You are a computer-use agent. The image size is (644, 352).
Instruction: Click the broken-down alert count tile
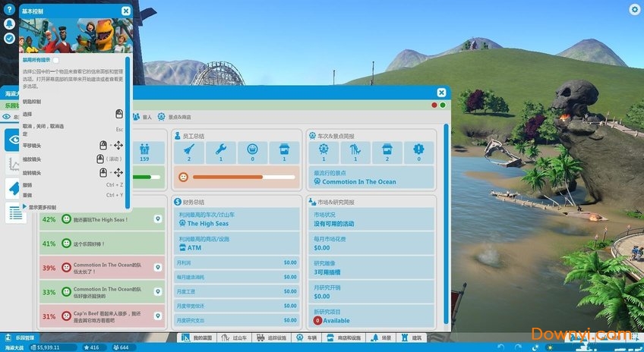click(x=418, y=152)
